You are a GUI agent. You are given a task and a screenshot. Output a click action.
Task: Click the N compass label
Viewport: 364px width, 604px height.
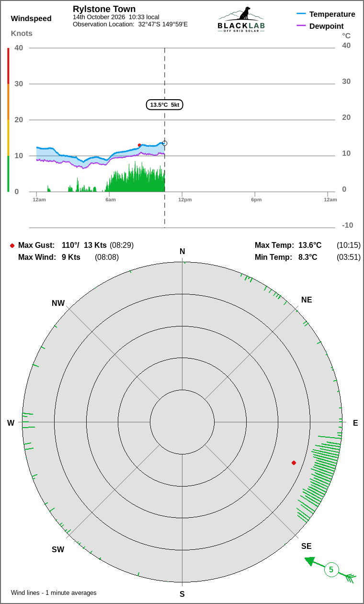[182, 252]
